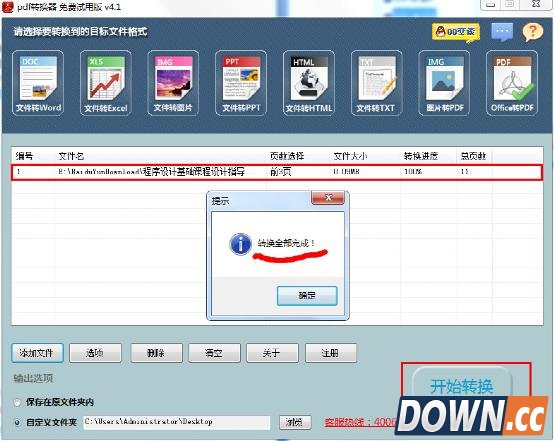Open the 关于 button
The height and width of the screenshot is (441, 554).
pos(272,353)
